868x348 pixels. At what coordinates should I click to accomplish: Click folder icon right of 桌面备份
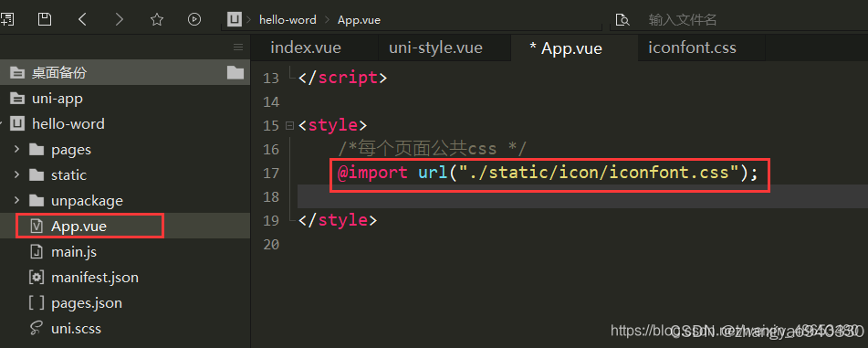[x=235, y=72]
